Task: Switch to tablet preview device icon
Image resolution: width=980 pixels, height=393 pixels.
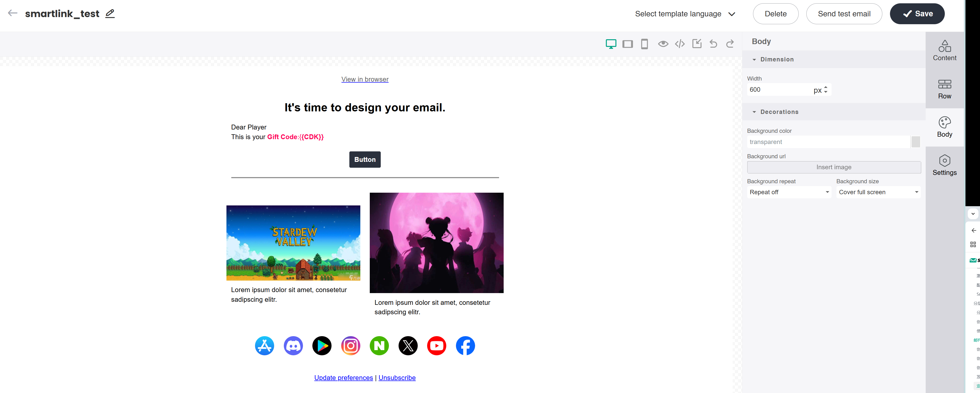Action: coord(627,44)
